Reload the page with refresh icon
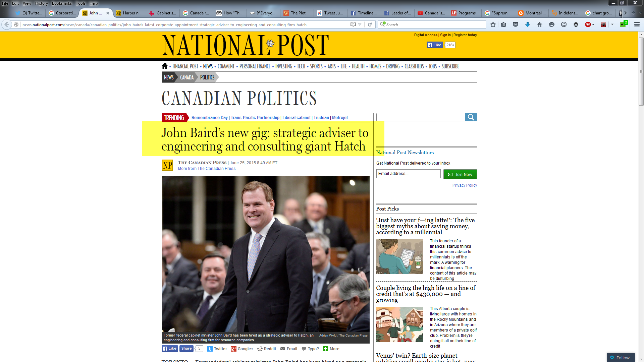Image resolution: width=644 pixels, height=362 pixels. (370, 24)
